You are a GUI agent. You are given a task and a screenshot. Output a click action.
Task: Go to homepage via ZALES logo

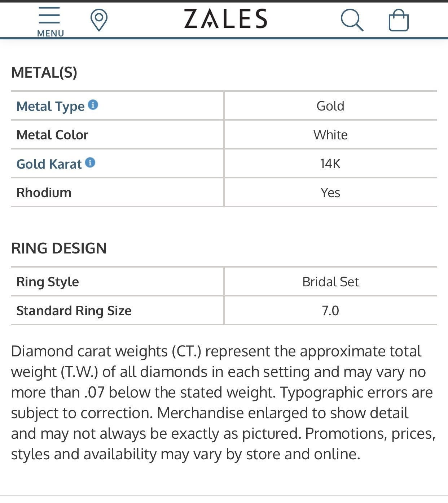pos(225,19)
